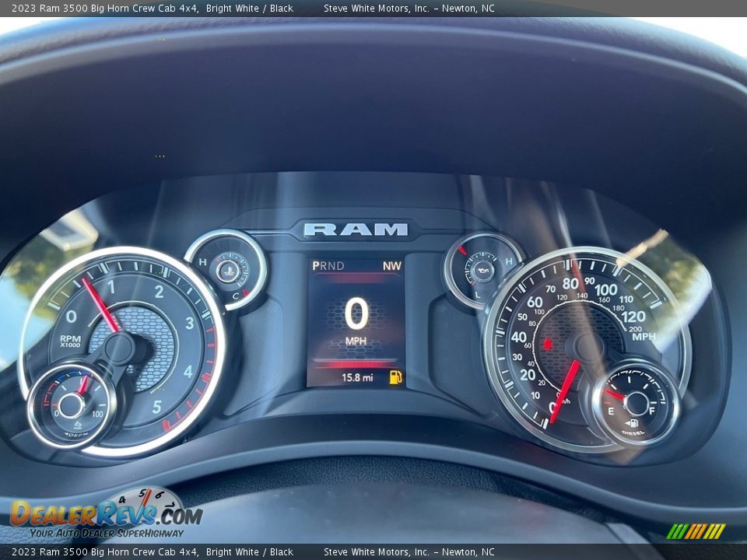
Task: Tap the C label on the coolant temperature gauge
Action: click(235, 296)
